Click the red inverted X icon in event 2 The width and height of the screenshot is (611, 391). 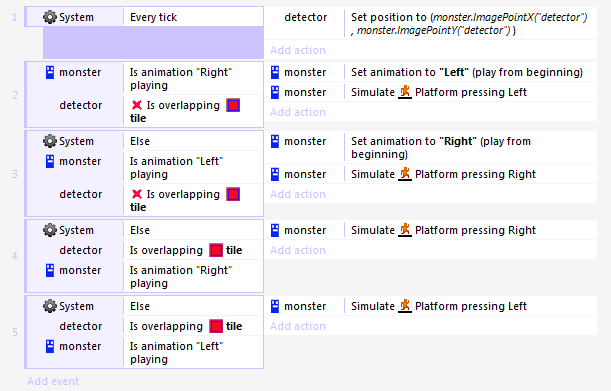click(137, 105)
